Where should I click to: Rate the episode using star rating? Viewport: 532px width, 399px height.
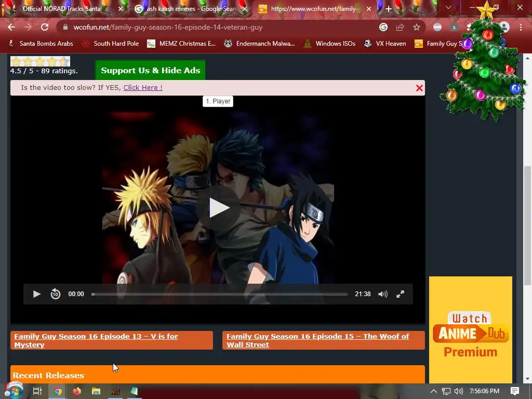click(40, 61)
